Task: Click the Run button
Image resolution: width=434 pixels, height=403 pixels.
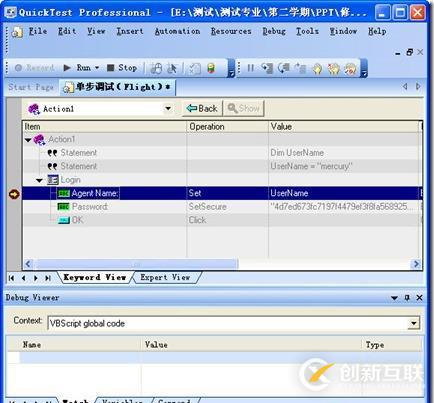Action: (77, 68)
